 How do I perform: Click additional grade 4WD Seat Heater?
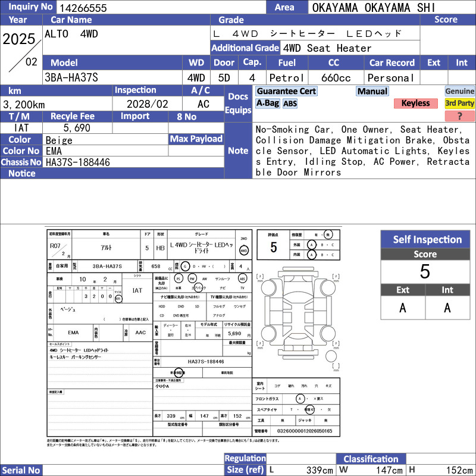[327, 48]
